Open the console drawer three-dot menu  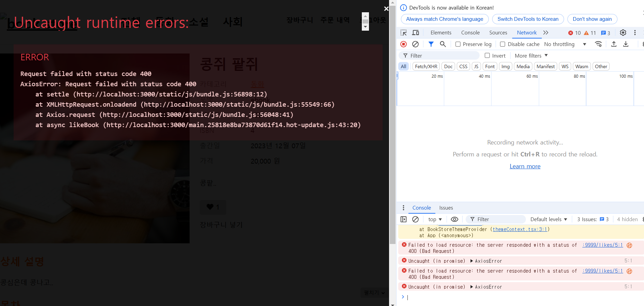403,208
